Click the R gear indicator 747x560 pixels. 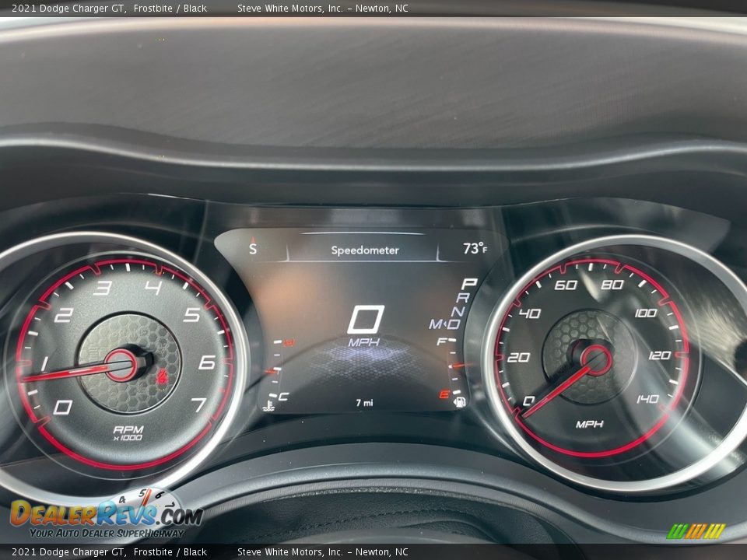[x=463, y=298]
